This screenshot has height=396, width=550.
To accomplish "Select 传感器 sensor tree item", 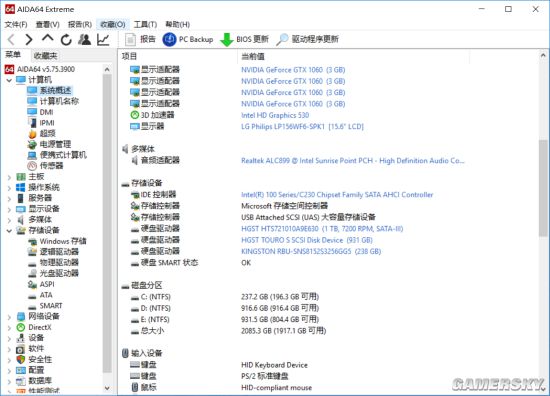I will pyautogui.click(x=45, y=166).
